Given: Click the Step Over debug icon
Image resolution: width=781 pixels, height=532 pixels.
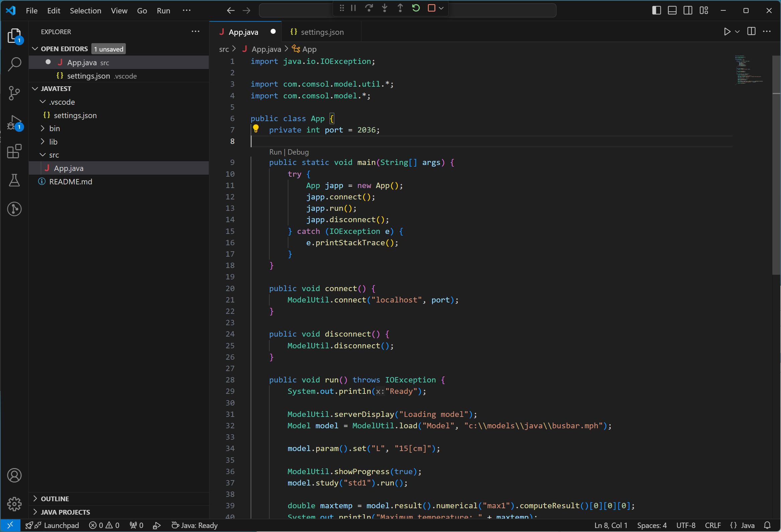Looking at the screenshot, I should 369,8.
